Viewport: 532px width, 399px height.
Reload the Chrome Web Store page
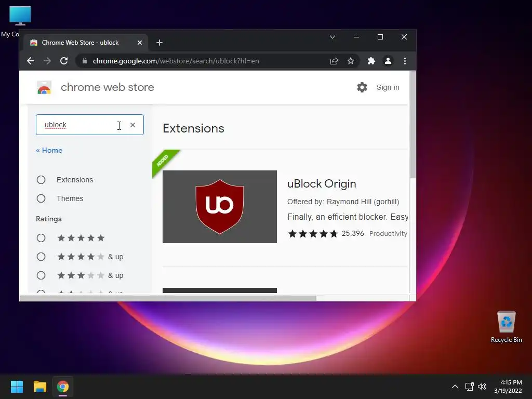[64, 61]
